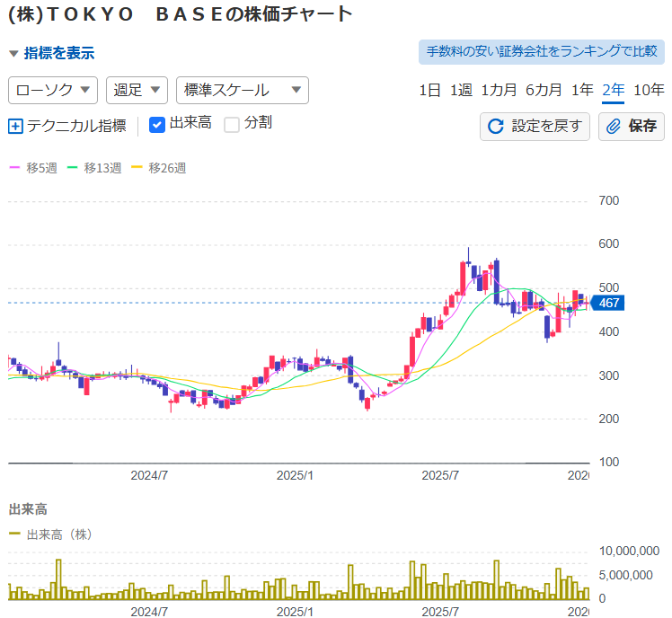
Task: Click the 出来高（株） legend marker
Action: coord(14,534)
